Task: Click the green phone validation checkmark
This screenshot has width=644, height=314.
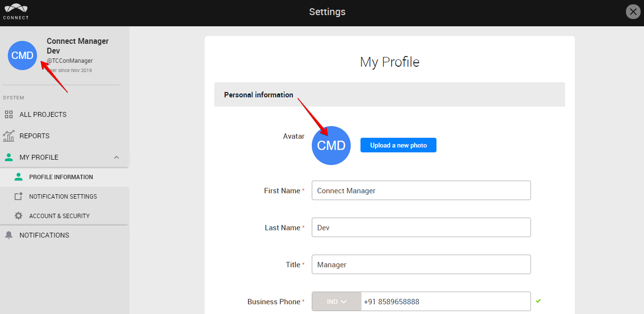Action: [538, 301]
